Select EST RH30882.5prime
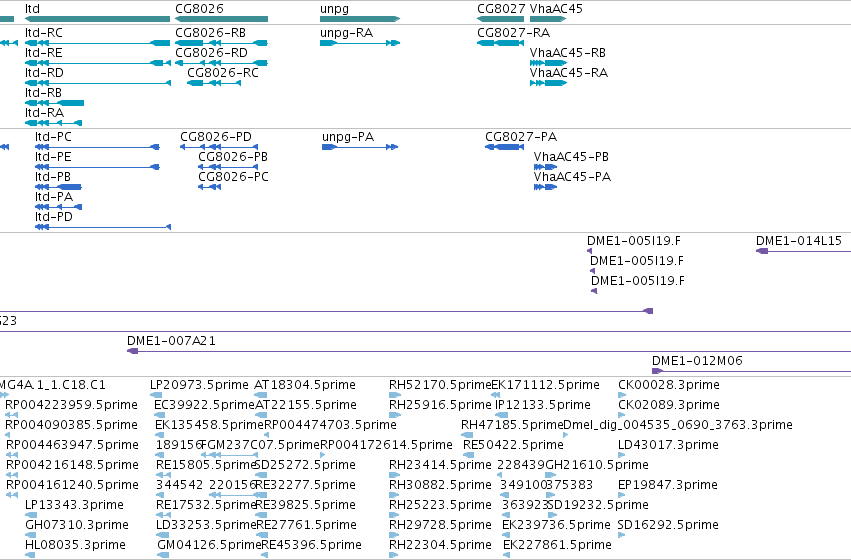The image size is (851, 560). pos(440,486)
